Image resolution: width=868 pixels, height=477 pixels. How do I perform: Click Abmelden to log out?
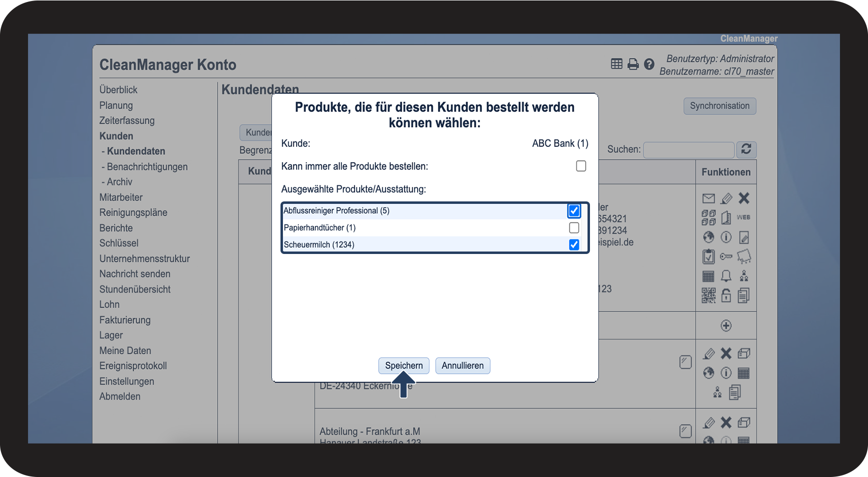tap(120, 396)
